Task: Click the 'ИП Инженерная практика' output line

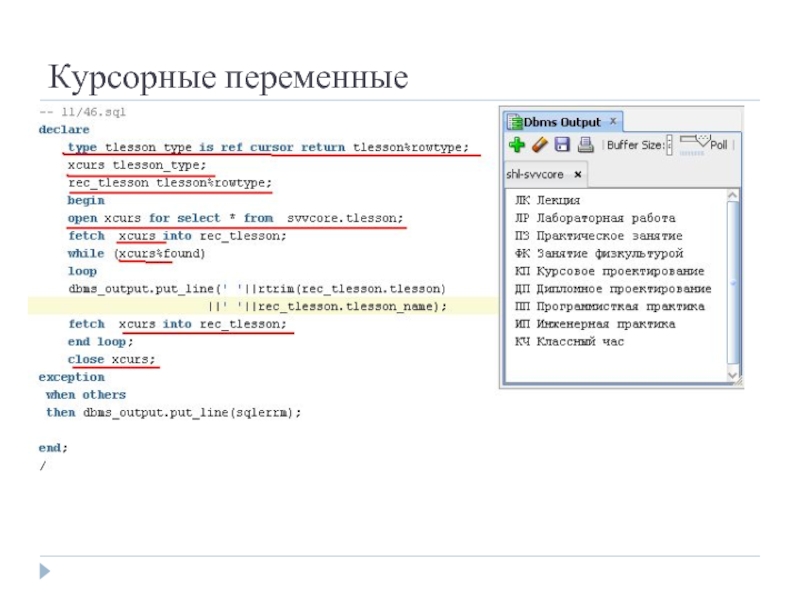Action: (x=595, y=324)
